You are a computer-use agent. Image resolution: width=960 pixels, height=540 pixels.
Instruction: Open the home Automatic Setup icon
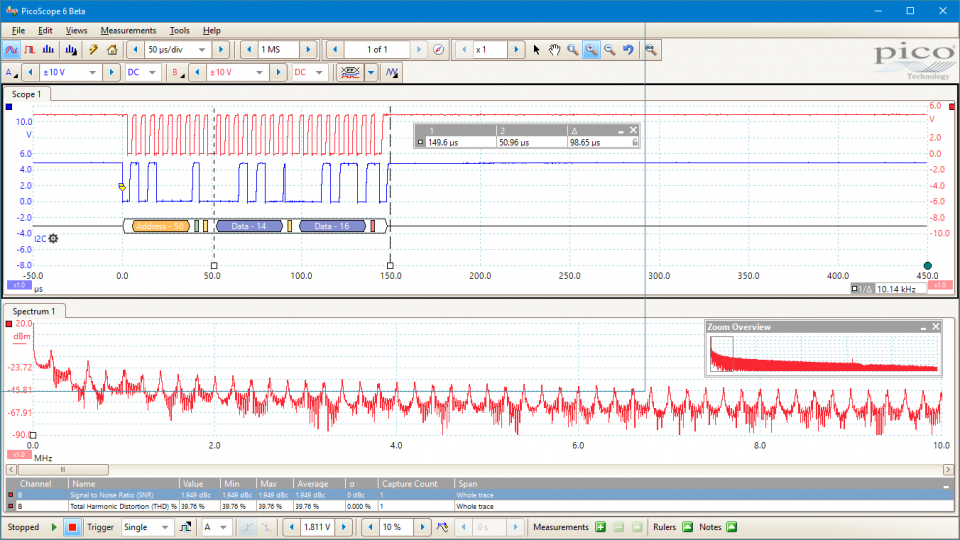[x=112, y=49]
